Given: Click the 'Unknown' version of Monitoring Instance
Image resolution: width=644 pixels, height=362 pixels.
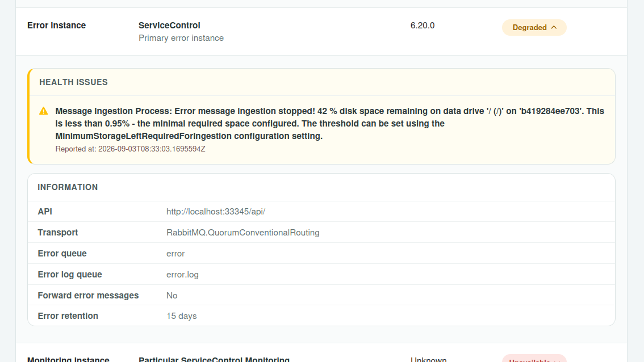Looking at the screenshot, I should click(x=428, y=359).
